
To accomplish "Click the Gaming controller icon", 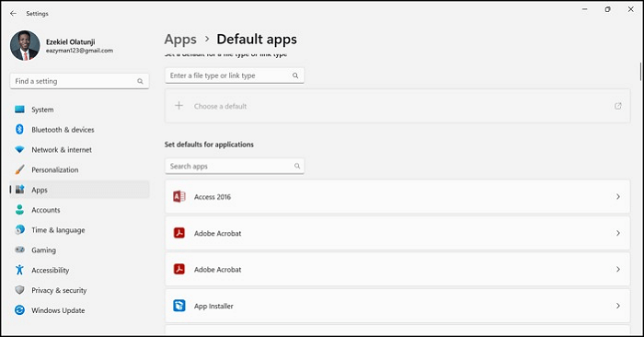I will 19,250.
